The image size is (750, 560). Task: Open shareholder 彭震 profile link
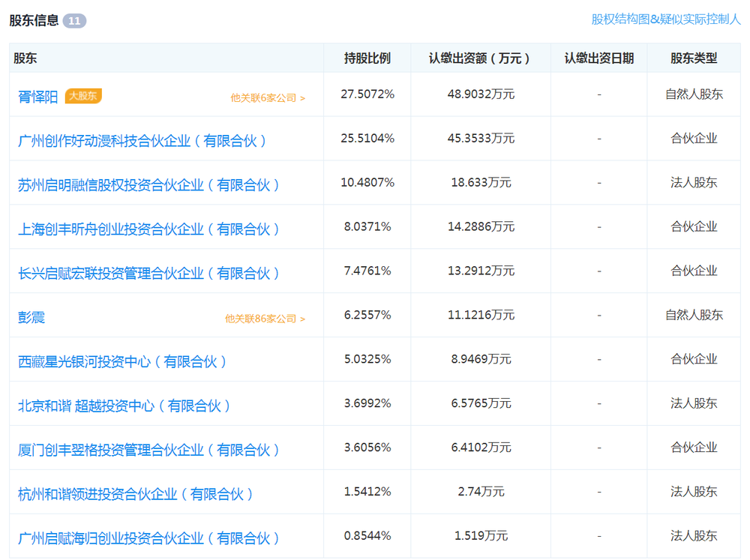pos(31,318)
